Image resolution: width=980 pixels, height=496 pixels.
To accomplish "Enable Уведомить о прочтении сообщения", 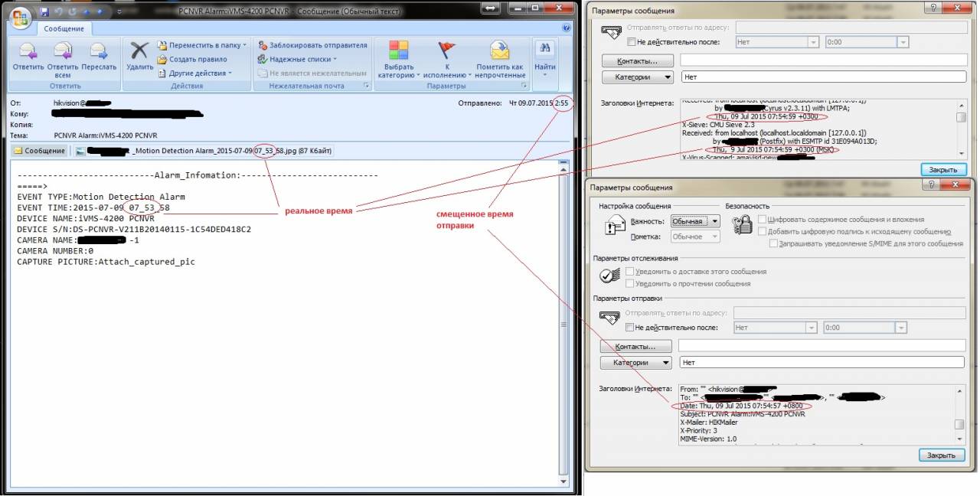I will [x=629, y=284].
